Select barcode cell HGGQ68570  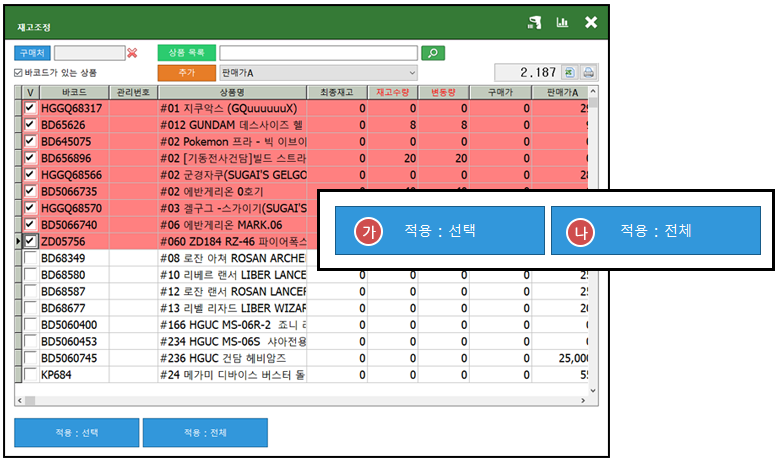(74, 208)
